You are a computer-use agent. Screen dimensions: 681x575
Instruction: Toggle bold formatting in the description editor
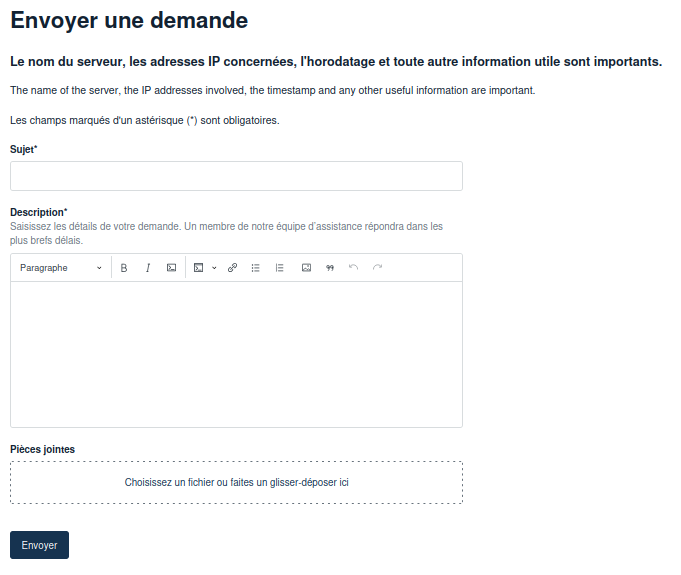pos(124,268)
